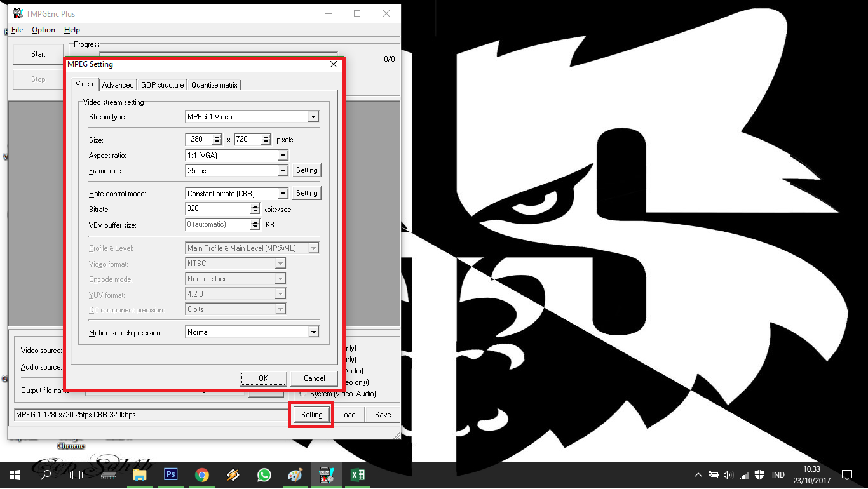Open Winamp lightning icon in taskbar
The height and width of the screenshot is (489, 868).
point(233,474)
